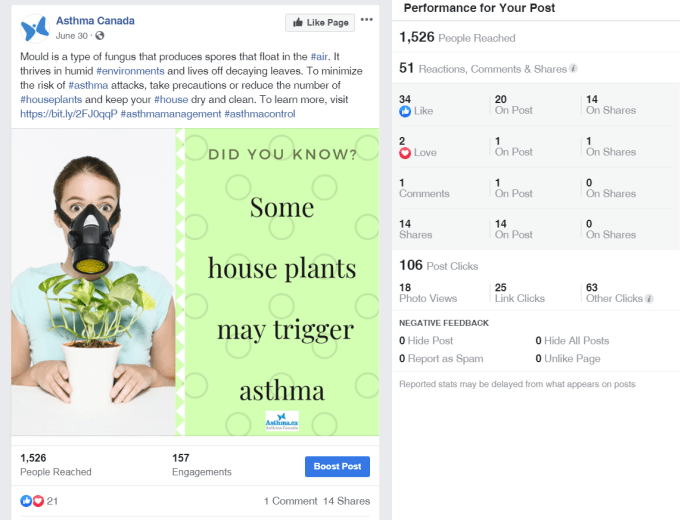The height and width of the screenshot is (520, 700).
Task: Click the 21 reactions count
Action: point(52,501)
